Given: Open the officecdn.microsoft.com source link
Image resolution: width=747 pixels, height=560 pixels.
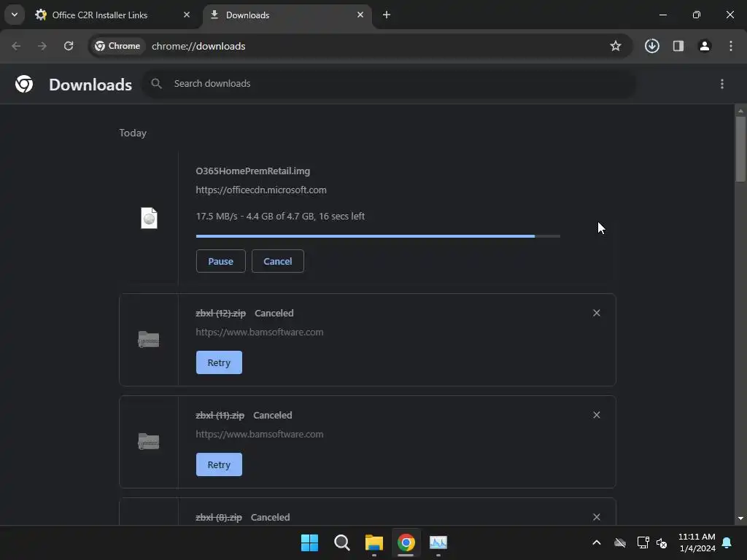Looking at the screenshot, I should coord(261,190).
